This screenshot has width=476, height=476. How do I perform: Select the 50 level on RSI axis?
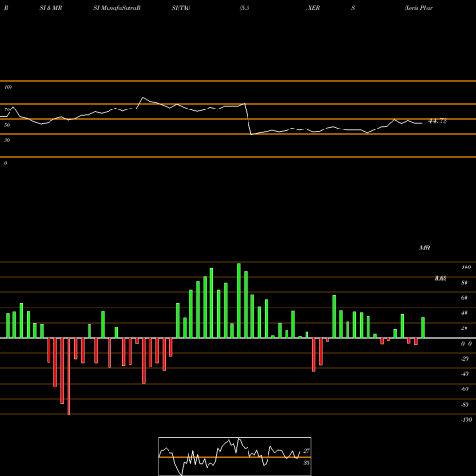pos(7,125)
